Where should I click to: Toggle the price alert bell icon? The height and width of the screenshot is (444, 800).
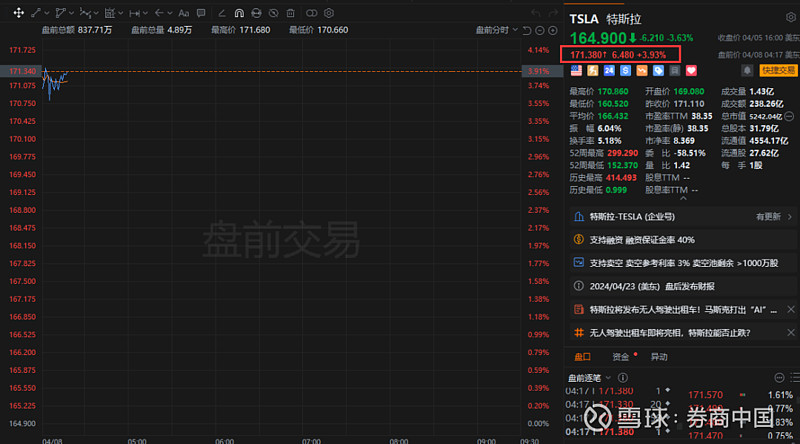pos(747,70)
